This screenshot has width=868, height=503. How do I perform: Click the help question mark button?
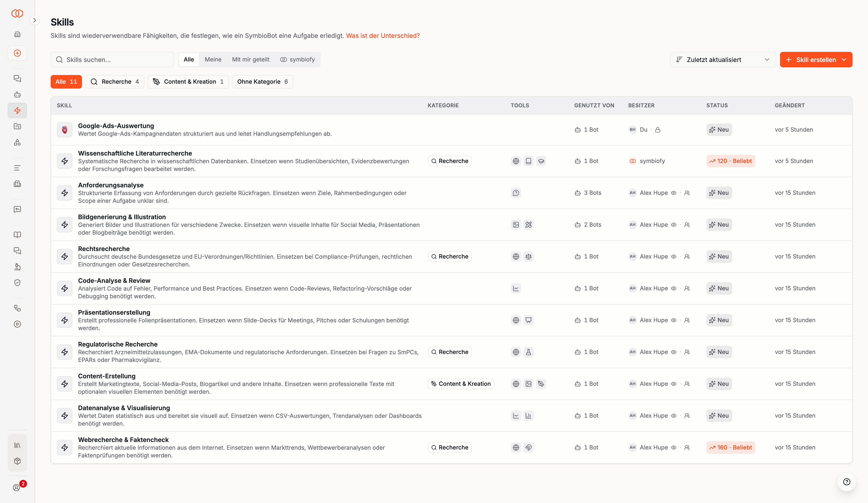(847, 482)
